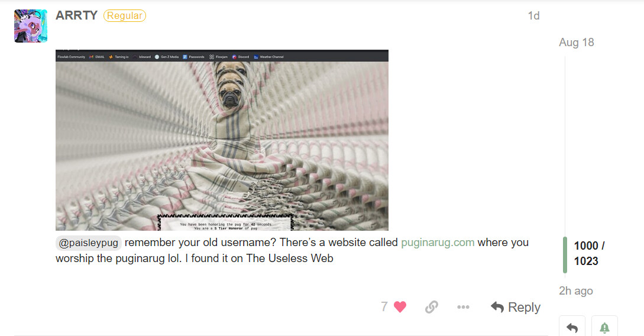Open ARRTY's profile avatar
The width and height of the screenshot is (644, 336).
coord(31,26)
